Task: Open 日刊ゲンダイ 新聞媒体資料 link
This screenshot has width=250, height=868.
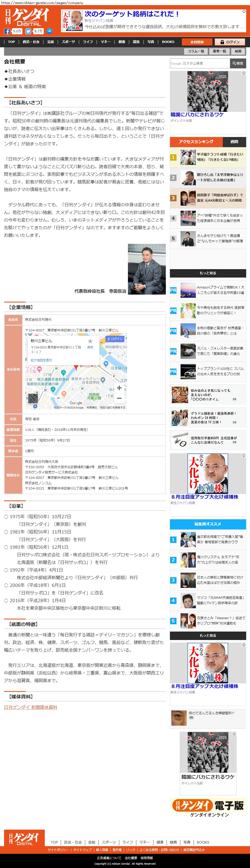Action: coord(31,707)
